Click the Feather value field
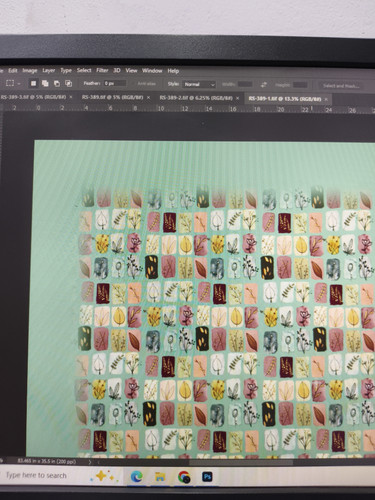 (x=115, y=83)
